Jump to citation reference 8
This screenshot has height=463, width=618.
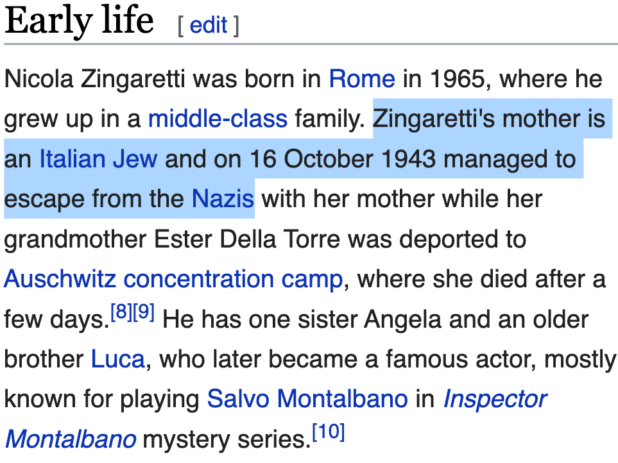point(119,312)
